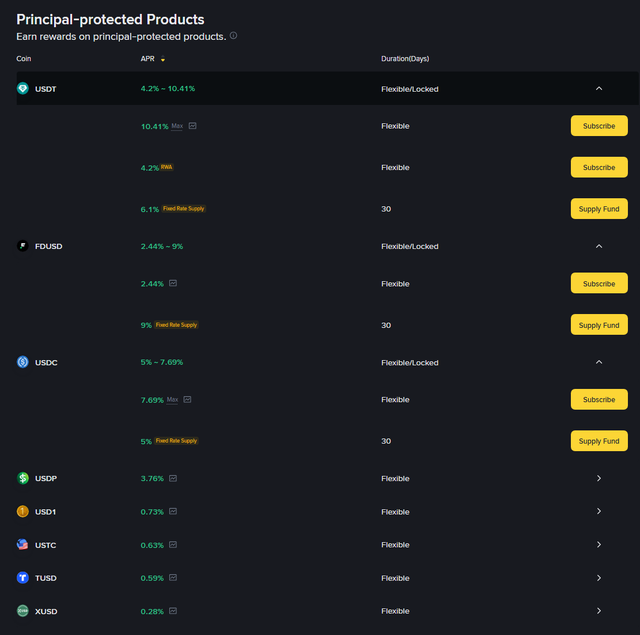Click the chart icon next to TUSD 0.59%
This screenshot has height=635, width=640.
[173, 578]
